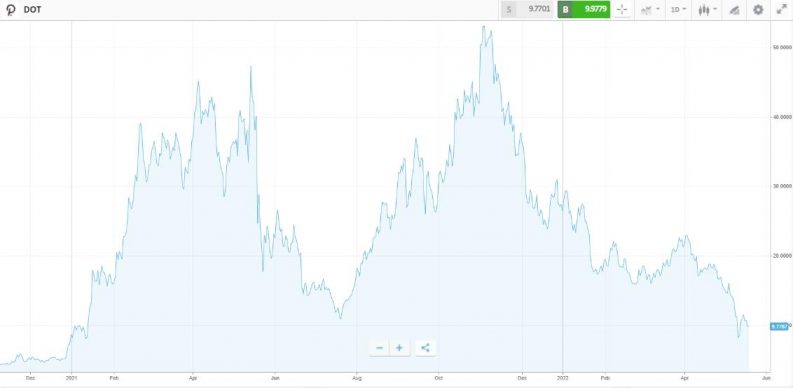Screen dimensions: 793x388
Task: Share the chart via share icon
Action: [425, 348]
